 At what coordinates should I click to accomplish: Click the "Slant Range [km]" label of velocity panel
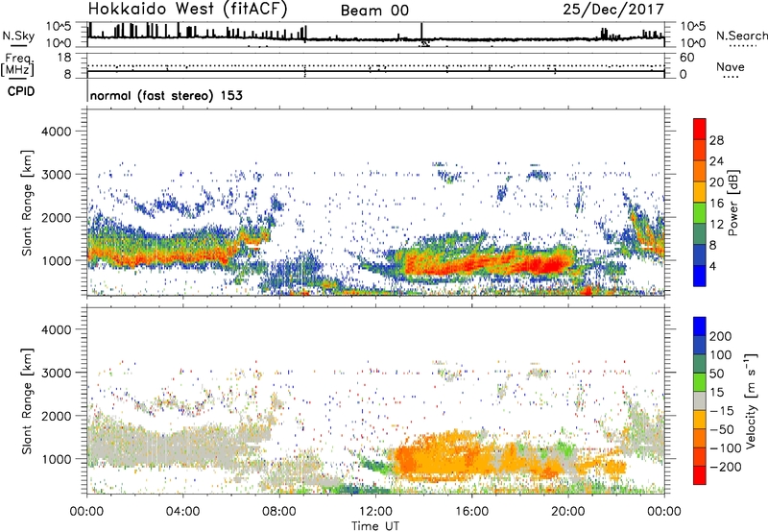click(27, 401)
